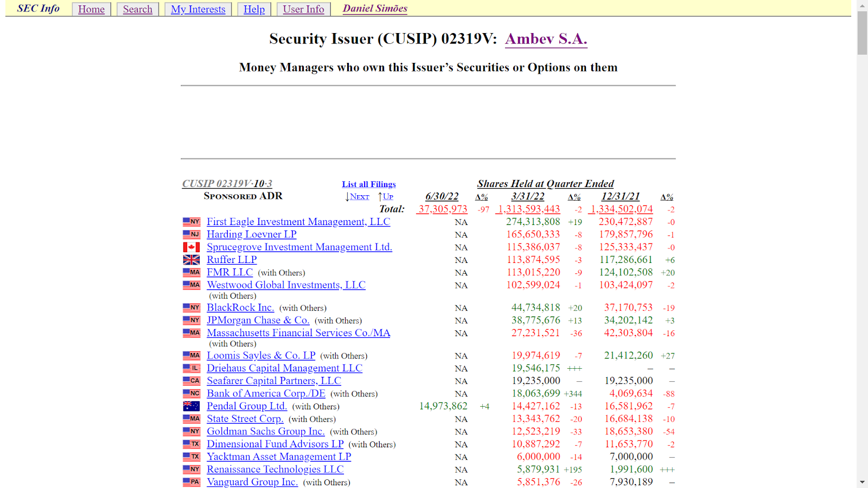This screenshot has height=488, width=868.
Task: Open the Ambev S.A. issuer link
Action: coord(546,39)
